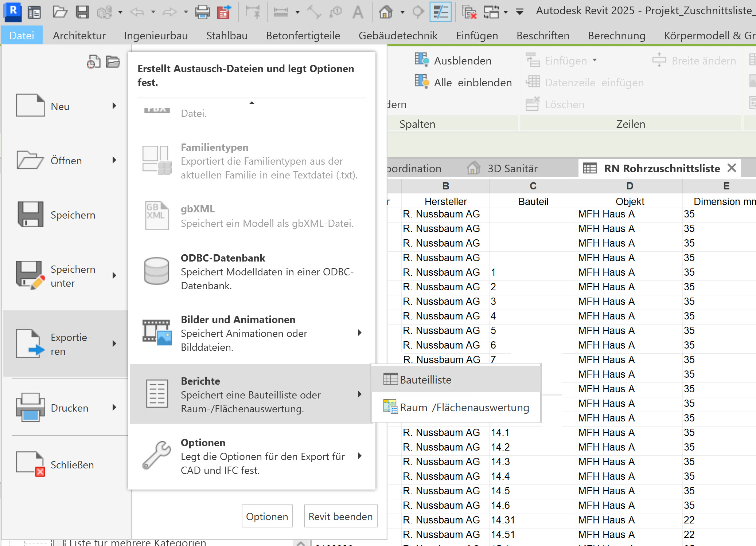Switch to the Beschriften ribbon tab

tap(543, 35)
